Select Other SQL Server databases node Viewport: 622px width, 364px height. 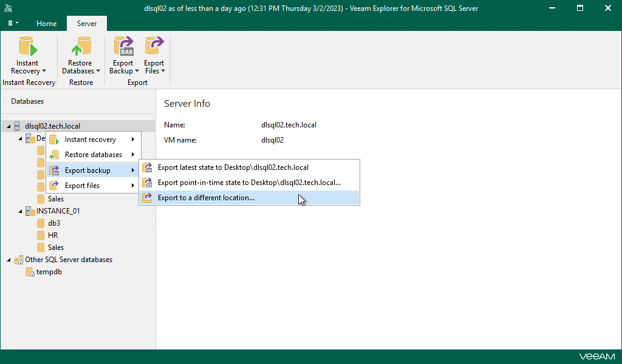coord(69,260)
